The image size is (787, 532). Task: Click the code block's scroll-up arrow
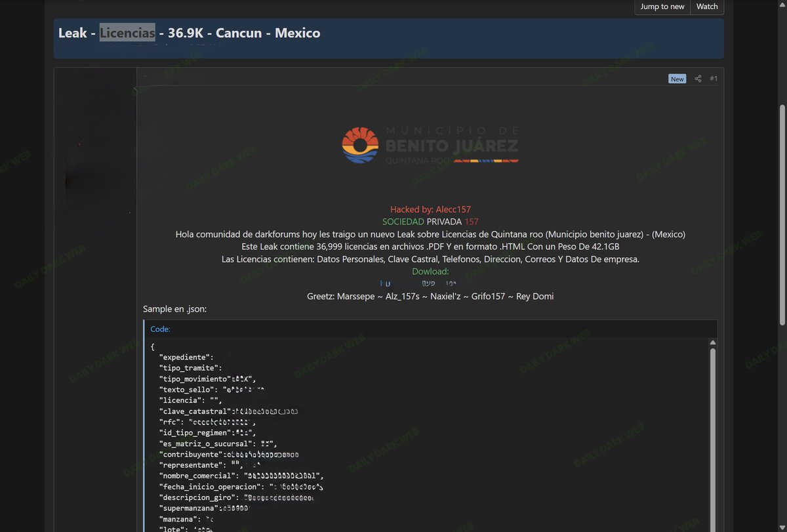pos(713,343)
